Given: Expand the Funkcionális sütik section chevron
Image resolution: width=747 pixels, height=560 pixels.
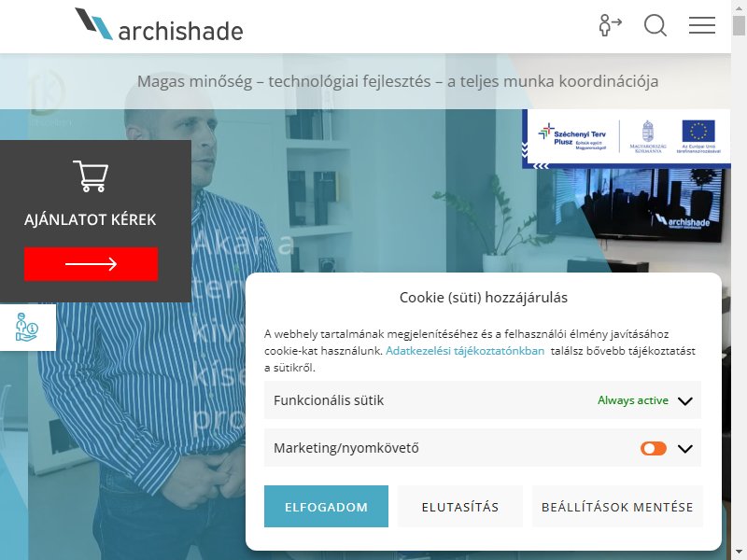Looking at the screenshot, I should pyautogui.click(x=685, y=401).
